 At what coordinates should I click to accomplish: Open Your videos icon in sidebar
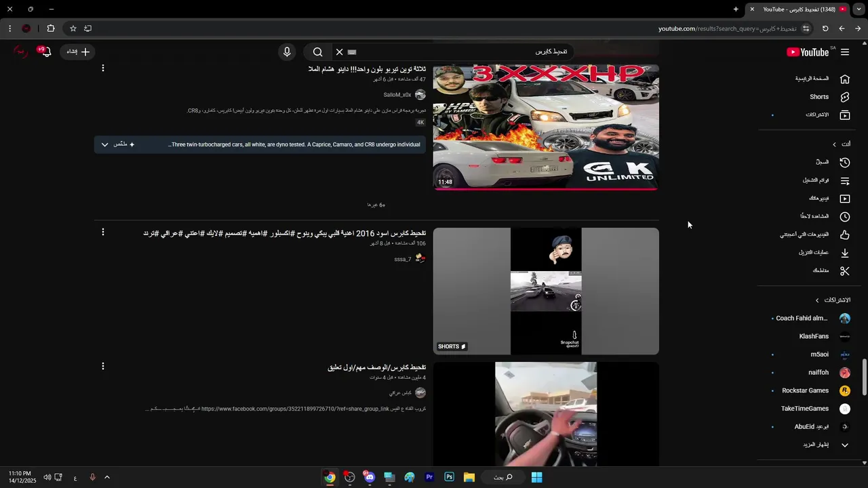point(845,199)
